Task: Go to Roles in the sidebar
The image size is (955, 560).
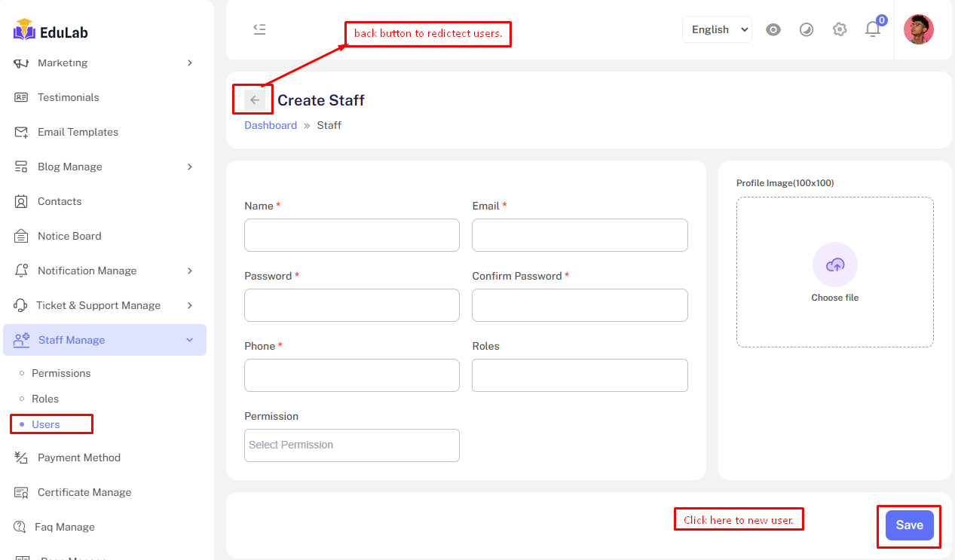Action: (45, 399)
